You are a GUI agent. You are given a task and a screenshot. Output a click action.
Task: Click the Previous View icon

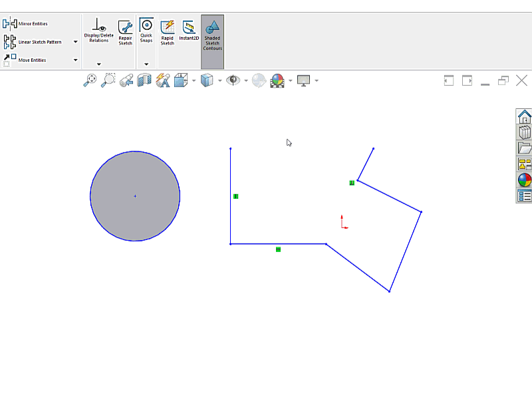coord(126,80)
